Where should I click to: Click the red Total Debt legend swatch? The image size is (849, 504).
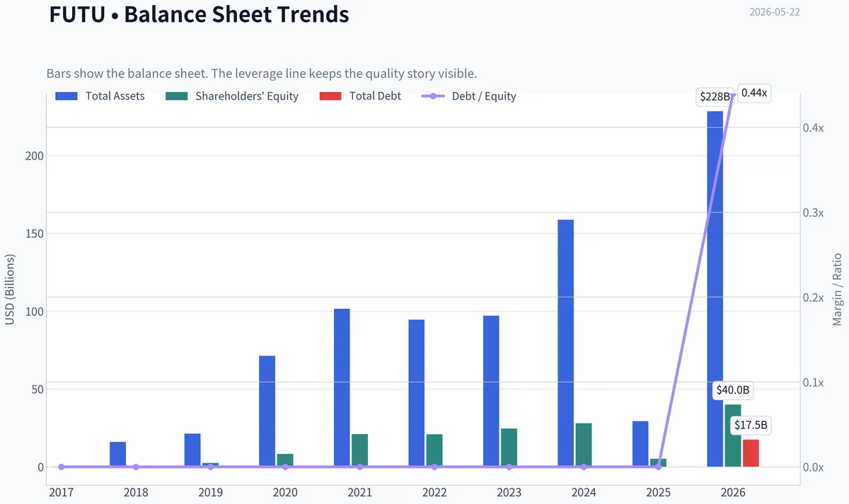(x=330, y=96)
